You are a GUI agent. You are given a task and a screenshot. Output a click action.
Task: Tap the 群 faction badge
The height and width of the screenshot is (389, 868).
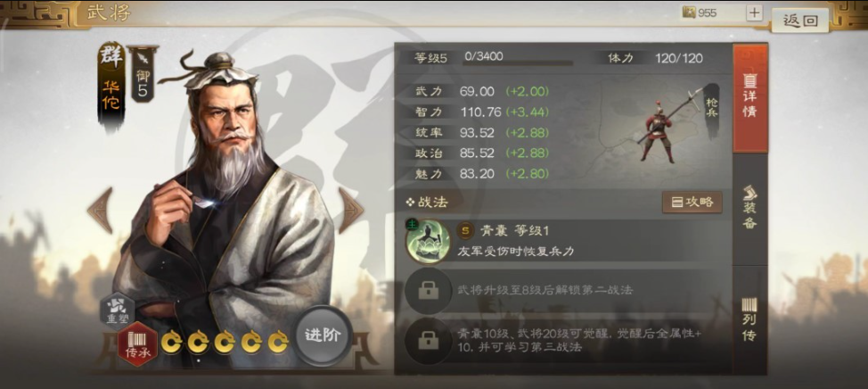(x=111, y=56)
